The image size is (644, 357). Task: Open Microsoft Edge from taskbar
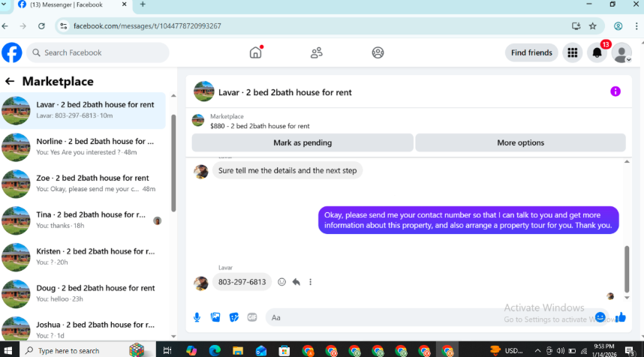215,350
